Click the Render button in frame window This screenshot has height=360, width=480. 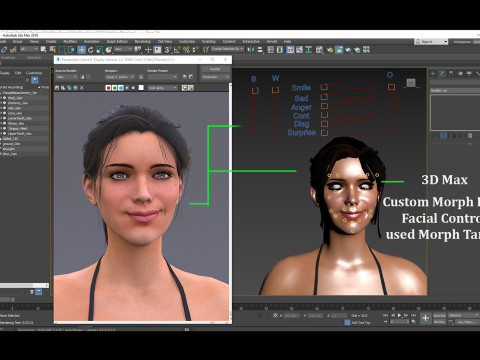215,69
